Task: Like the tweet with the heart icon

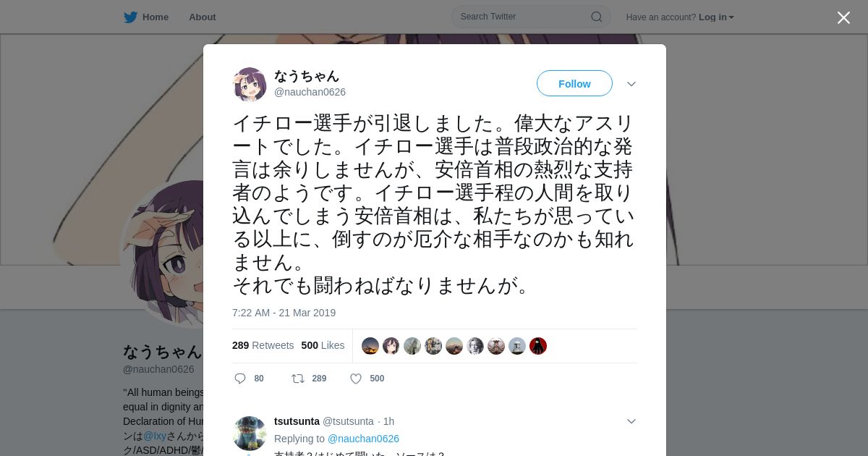Action: (355, 379)
